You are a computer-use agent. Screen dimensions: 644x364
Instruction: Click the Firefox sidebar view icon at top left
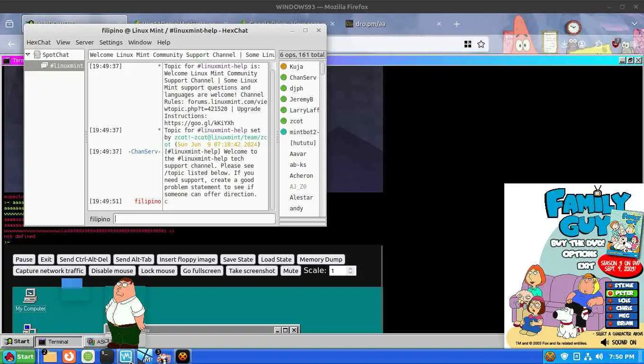[9, 24]
